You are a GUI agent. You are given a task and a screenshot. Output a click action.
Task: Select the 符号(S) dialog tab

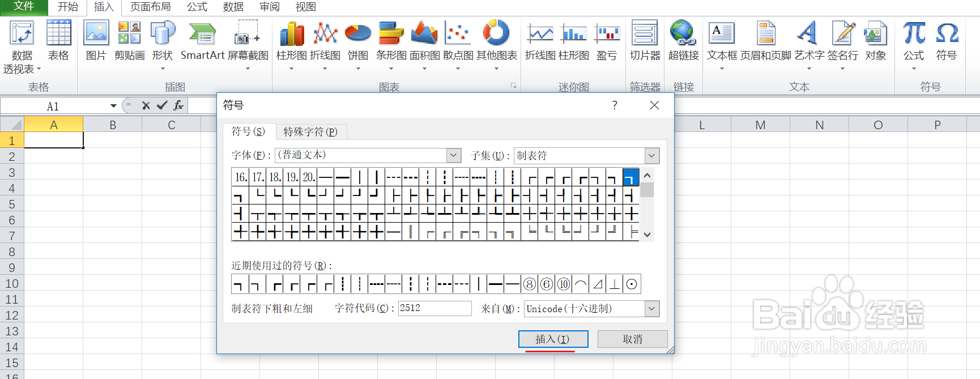tap(248, 131)
